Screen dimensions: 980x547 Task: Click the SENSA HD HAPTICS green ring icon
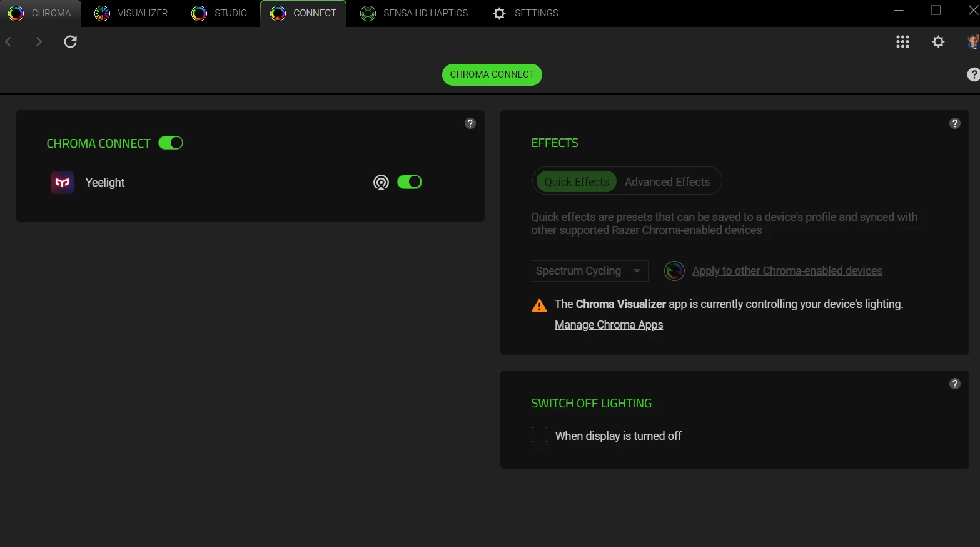click(368, 13)
